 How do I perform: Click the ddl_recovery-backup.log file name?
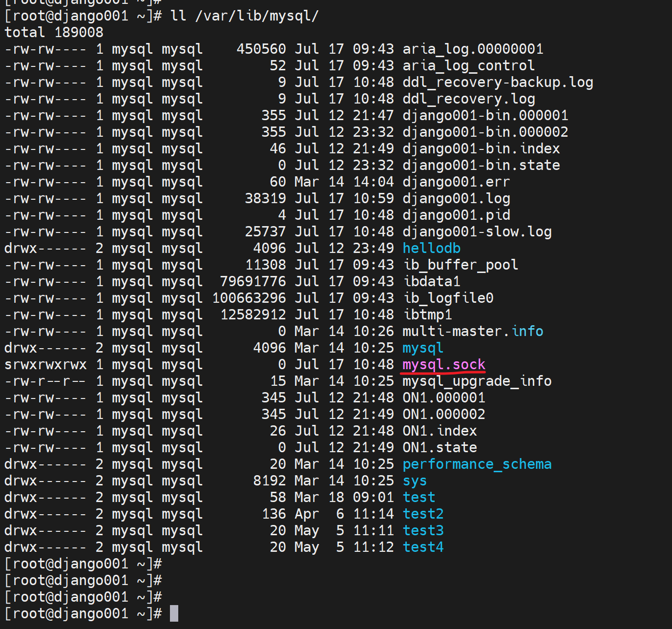coord(498,83)
